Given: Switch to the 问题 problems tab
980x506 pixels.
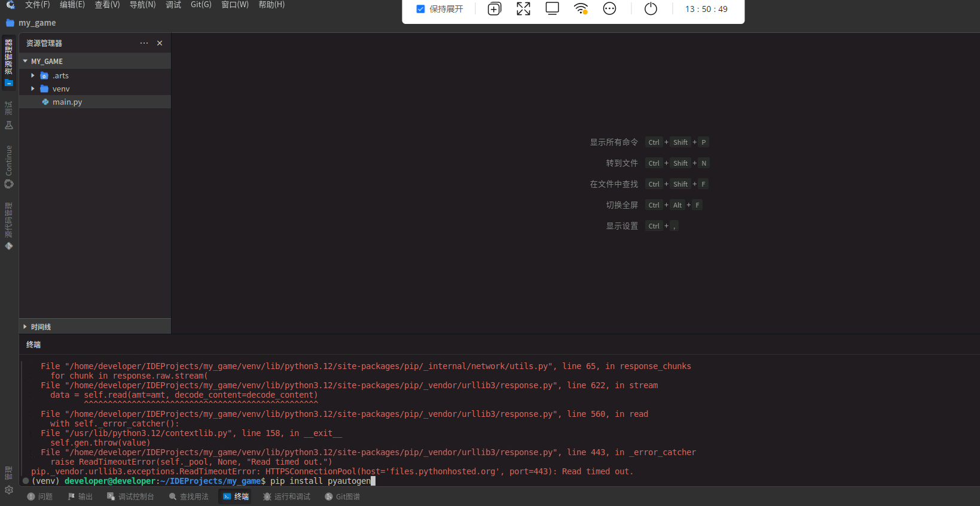Looking at the screenshot, I should point(39,496).
